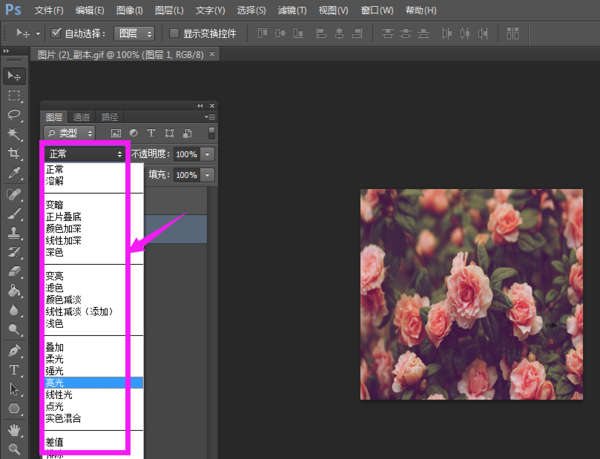Open the layers panel flyout menu
Viewport: 600px width, 459px height.
[x=210, y=117]
